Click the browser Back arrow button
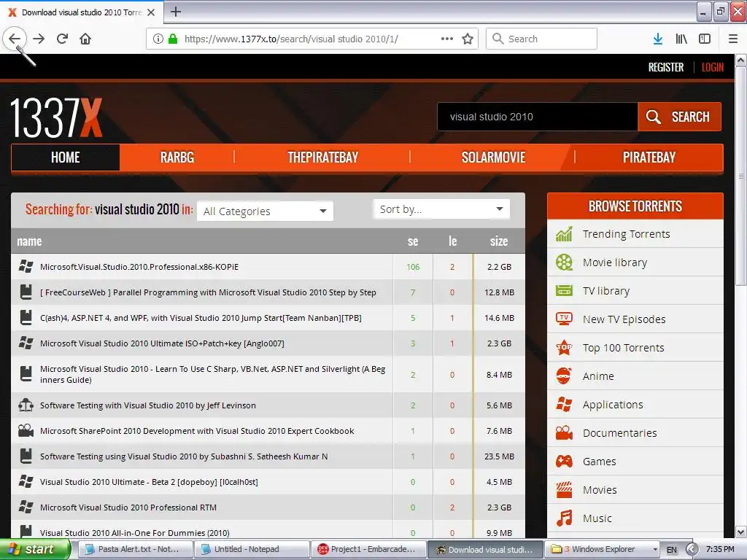 [15, 39]
